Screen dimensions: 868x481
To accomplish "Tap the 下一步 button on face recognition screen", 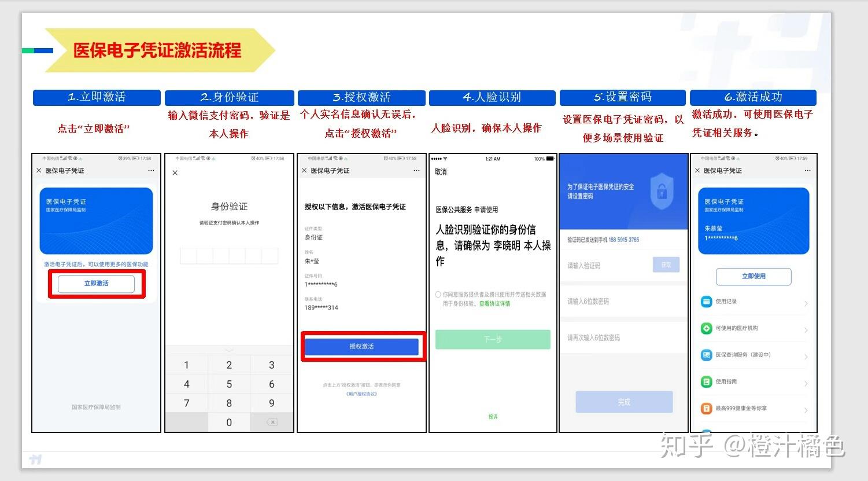I will 492,340.
